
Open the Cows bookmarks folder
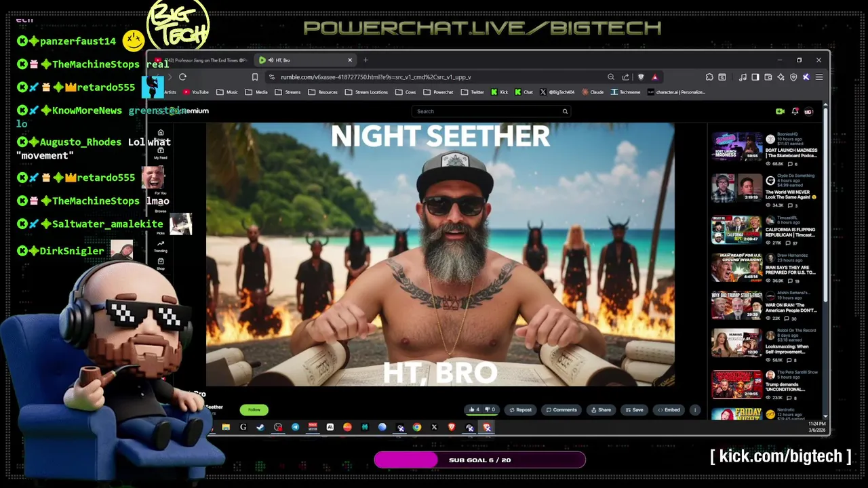406,92
